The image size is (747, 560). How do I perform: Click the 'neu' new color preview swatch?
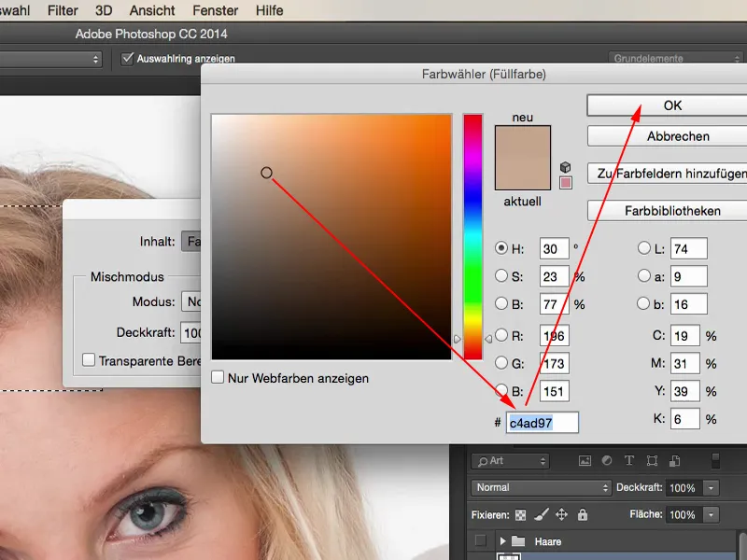[x=523, y=142]
